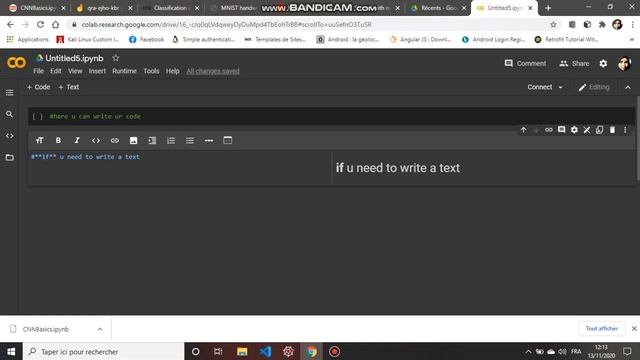Open more cell actions menu

pyautogui.click(x=625, y=130)
